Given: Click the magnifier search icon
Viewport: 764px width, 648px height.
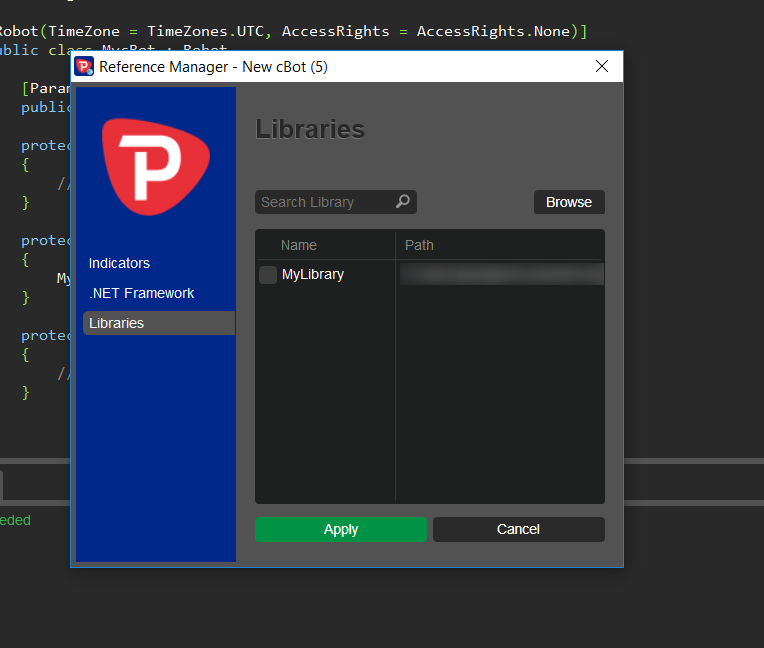Looking at the screenshot, I should click(x=402, y=201).
